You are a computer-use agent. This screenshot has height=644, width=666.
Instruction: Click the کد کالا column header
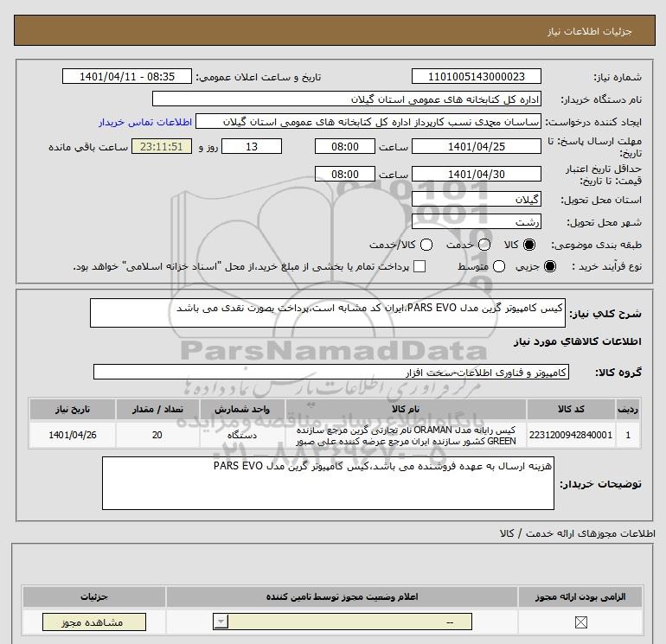pyautogui.click(x=571, y=409)
